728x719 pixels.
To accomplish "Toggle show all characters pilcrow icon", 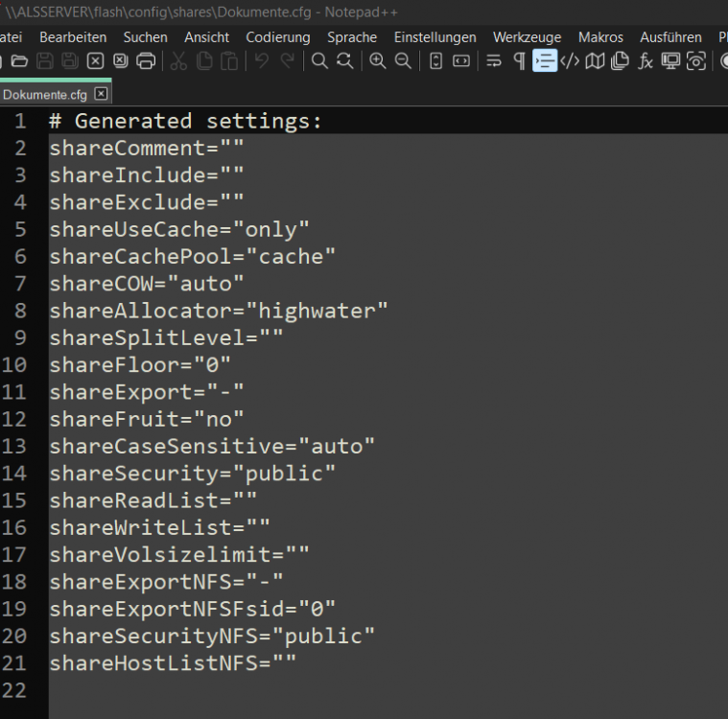I will [520, 60].
